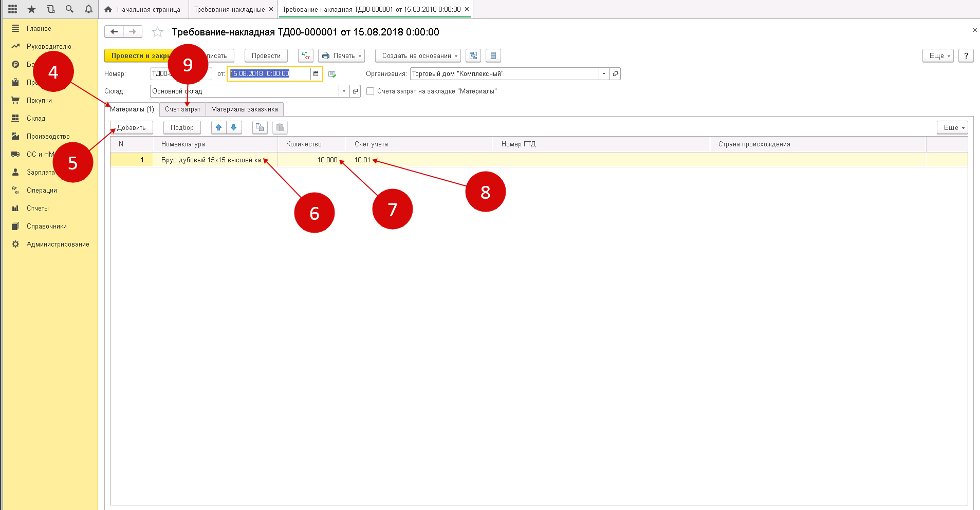Click the Склад input field
Screen dimensions: 980x510
pos(245,91)
